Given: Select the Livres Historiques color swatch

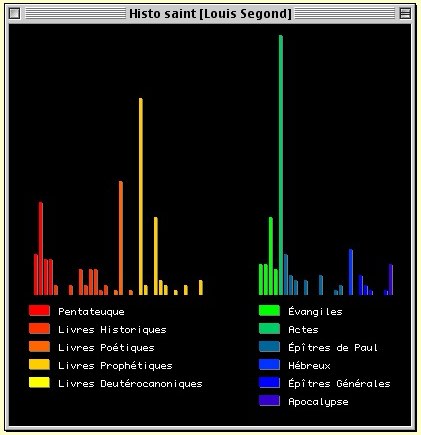Looking at the screenshot, I should pyautogui.click(x=39, y=329).
